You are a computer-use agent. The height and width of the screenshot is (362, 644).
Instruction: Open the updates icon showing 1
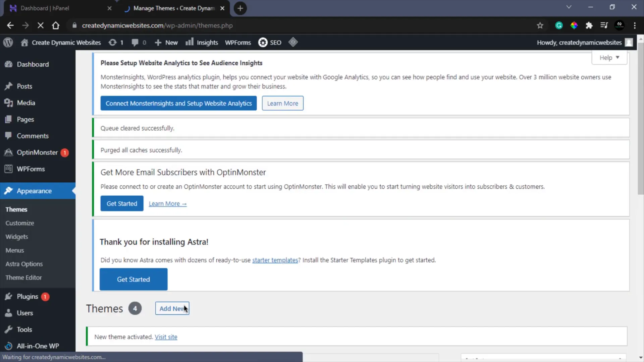pos(116,43)
